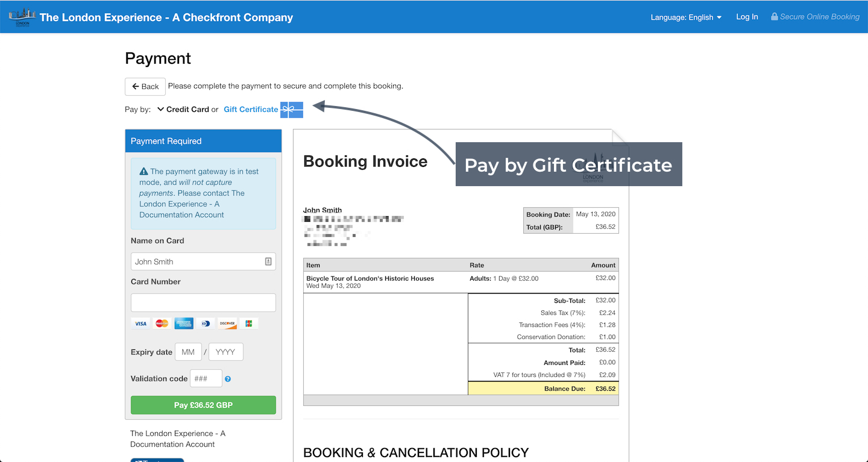
Task: Click the VAT 7 for tours line
Action: click(x=543, y=375)
